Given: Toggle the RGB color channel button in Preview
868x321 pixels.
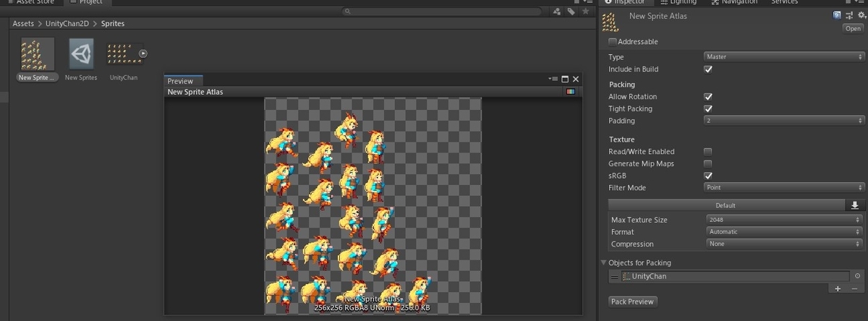Looking at the screenshot, I should 571,92.
